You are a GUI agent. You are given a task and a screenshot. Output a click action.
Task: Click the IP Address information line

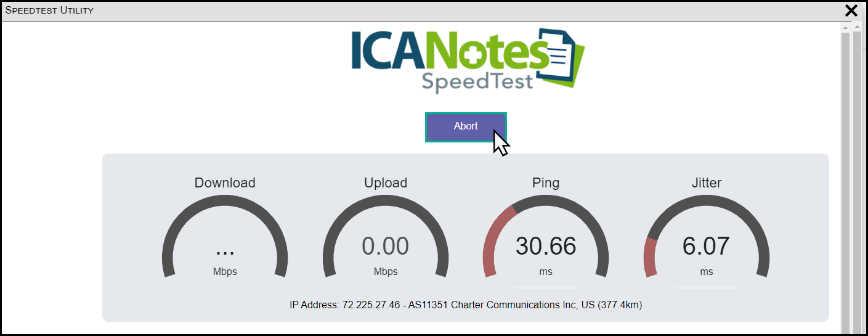pos(466,305)
